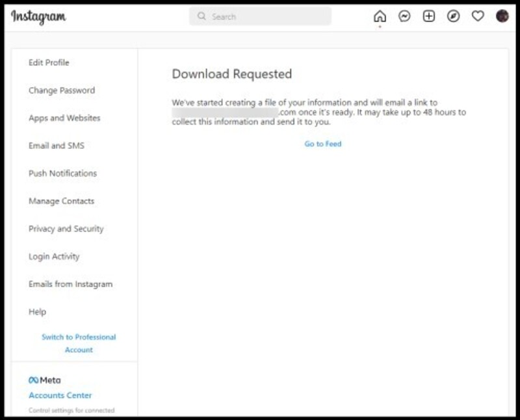This screenshot has width=520, height=420.
Task: Open the profile avatar menu
Action: coord(502,16)
